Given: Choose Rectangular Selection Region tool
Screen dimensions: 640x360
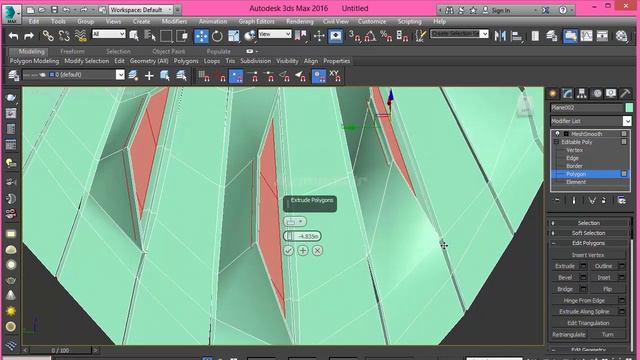Looking at the screenshot, I should point(166,36).
